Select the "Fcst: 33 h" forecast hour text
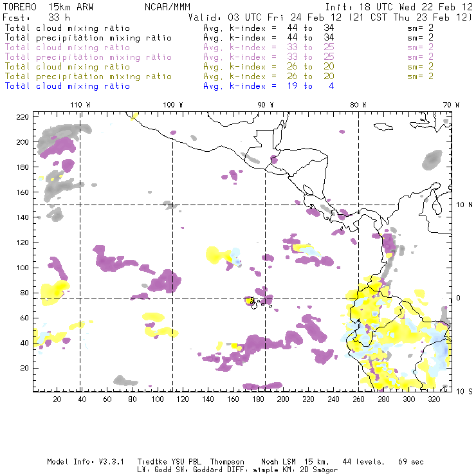 click(37, 17)
